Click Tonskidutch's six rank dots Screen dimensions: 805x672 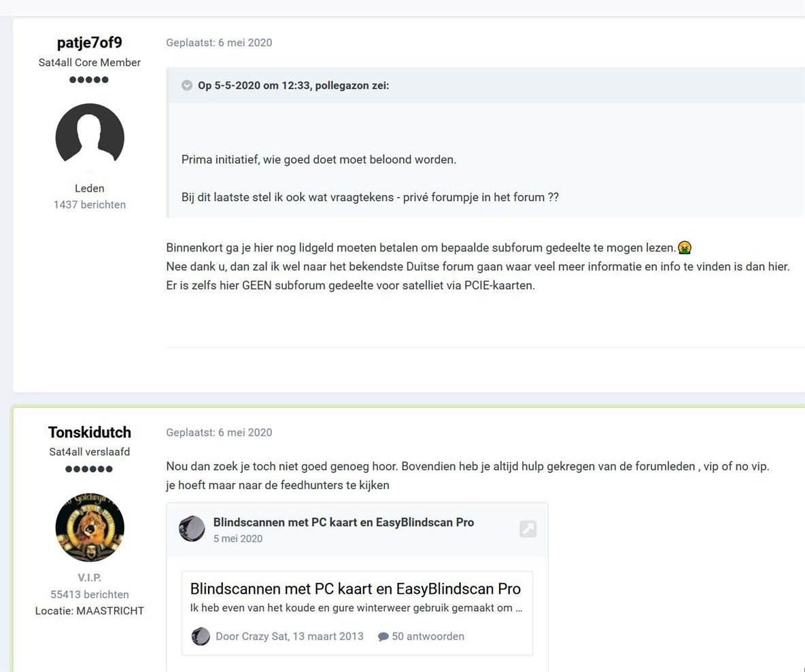click(x=89, y=469)
